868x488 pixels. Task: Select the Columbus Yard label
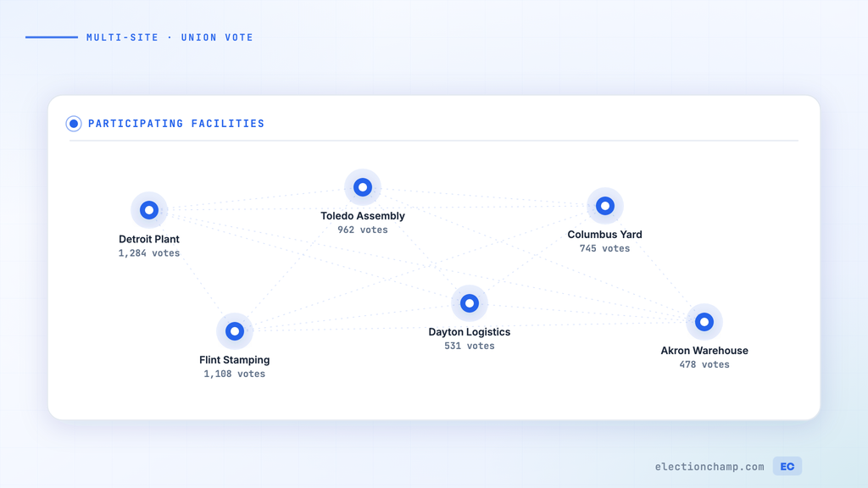(605, 235)
